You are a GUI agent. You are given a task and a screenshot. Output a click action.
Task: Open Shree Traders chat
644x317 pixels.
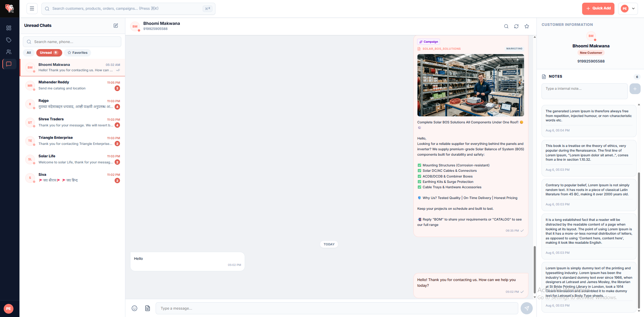click(72, 122)
